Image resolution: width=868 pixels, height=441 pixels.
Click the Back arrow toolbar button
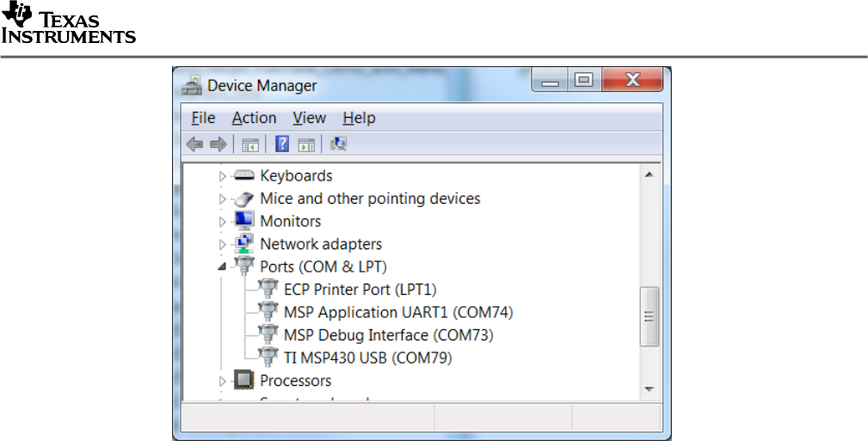click(x=195, y=144)
